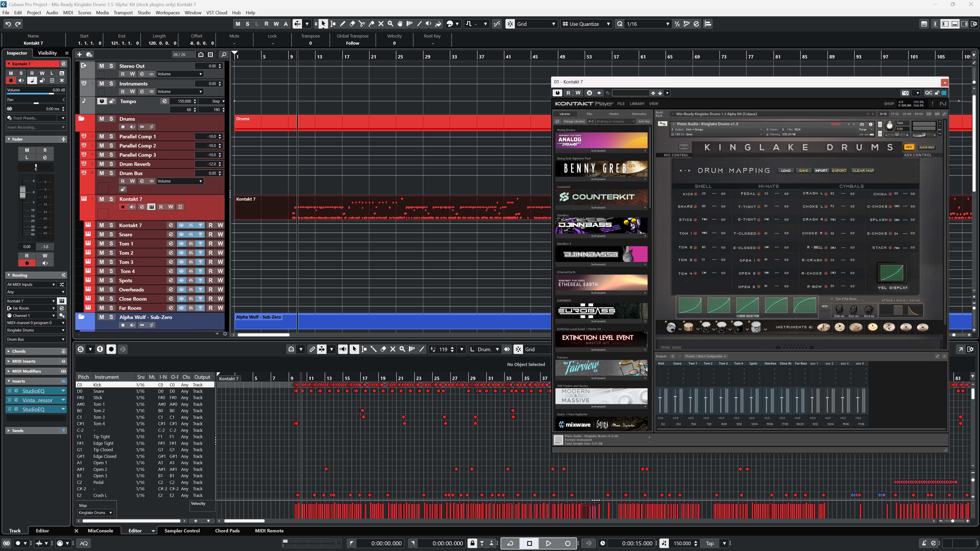Image resolution: width=980 pixels, height=551 pixels.
Task: Open Kontakt SHOP link
Action: tap(889, 103)
